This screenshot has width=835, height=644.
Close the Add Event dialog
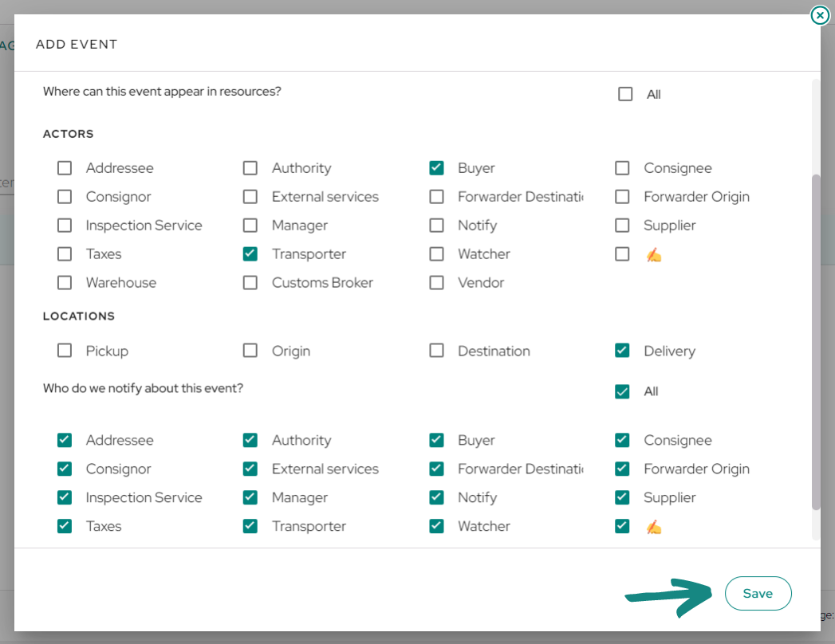click(820, 15)
